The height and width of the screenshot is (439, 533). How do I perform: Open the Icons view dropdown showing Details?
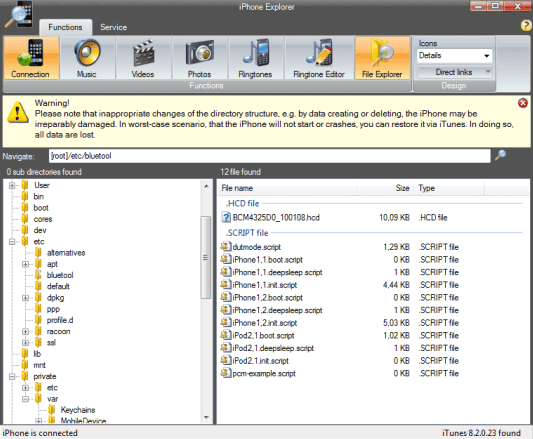(x=454, y=55)
